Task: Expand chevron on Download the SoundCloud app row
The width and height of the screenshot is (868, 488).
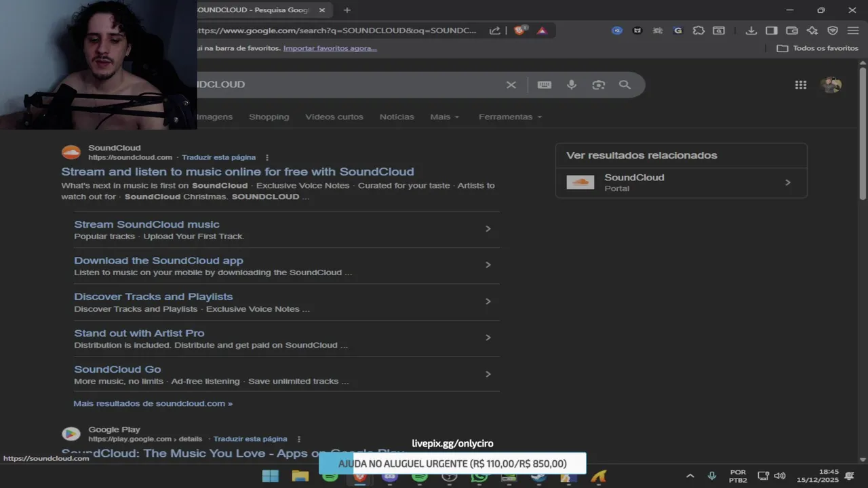Action: 488,265
